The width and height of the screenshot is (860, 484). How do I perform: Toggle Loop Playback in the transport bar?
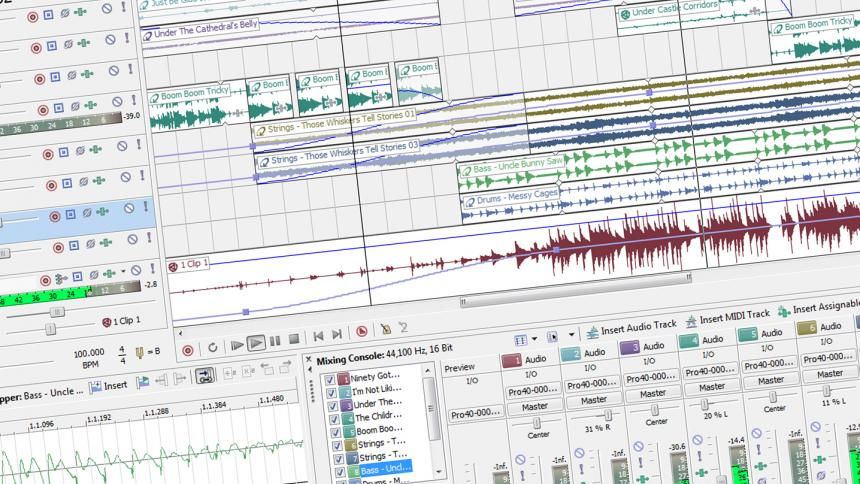pos(212,347)
